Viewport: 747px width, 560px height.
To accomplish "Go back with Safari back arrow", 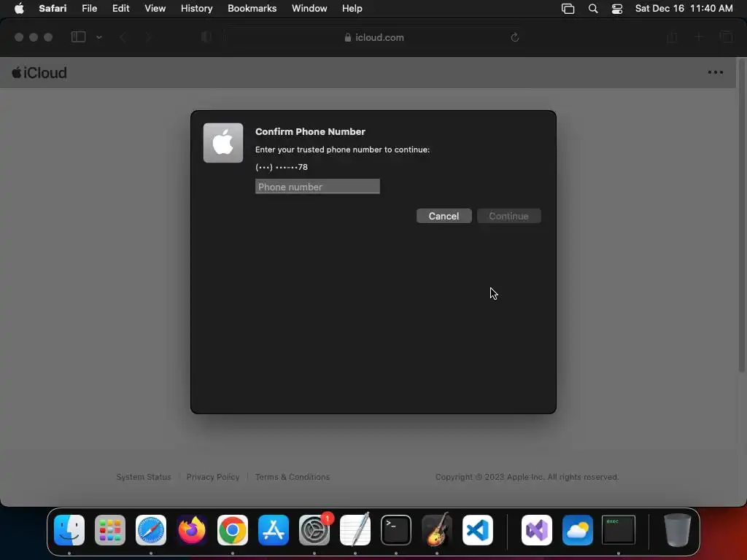I will pos(123,37).
